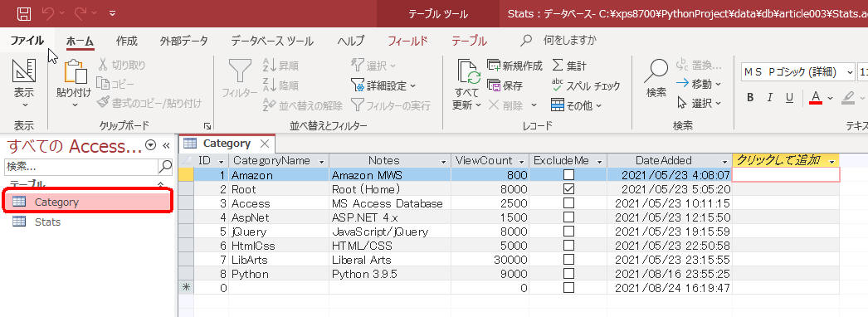868x317 pixels.
Task: Click 並べ替えの解除 icon
Action: pyautogui.click(x=269, y=105)
